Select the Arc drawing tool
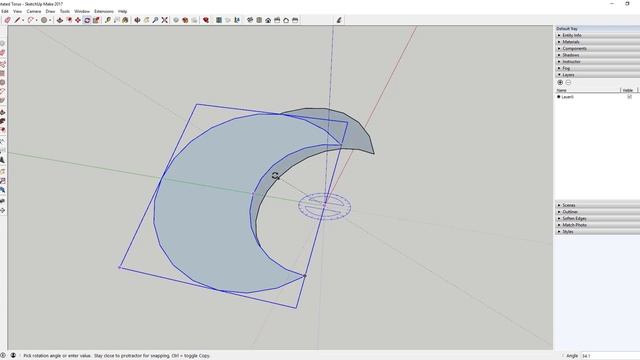This screenshot has height=360, width=640. click(30, 20)
